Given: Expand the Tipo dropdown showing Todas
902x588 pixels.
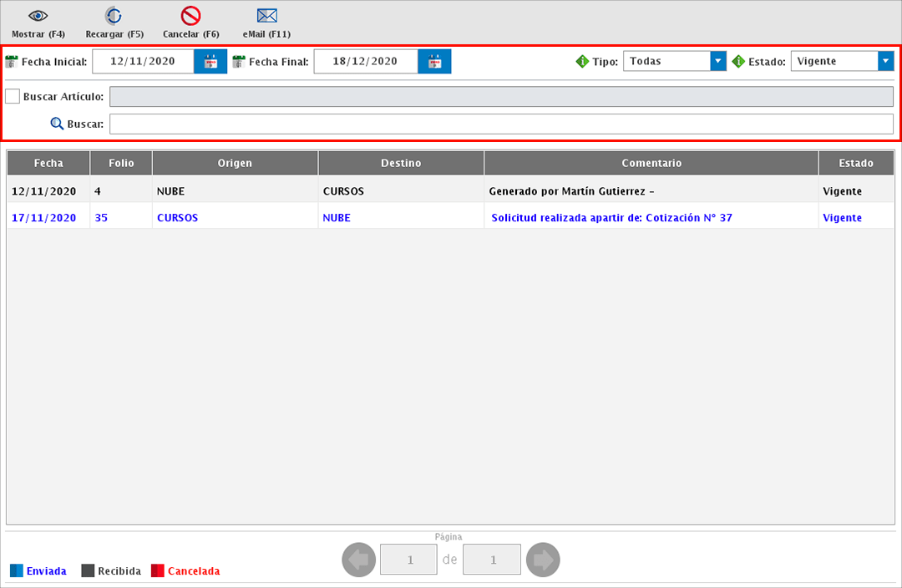Looking at the screenshot, I should pyautogui.click(x=717, y=62).
